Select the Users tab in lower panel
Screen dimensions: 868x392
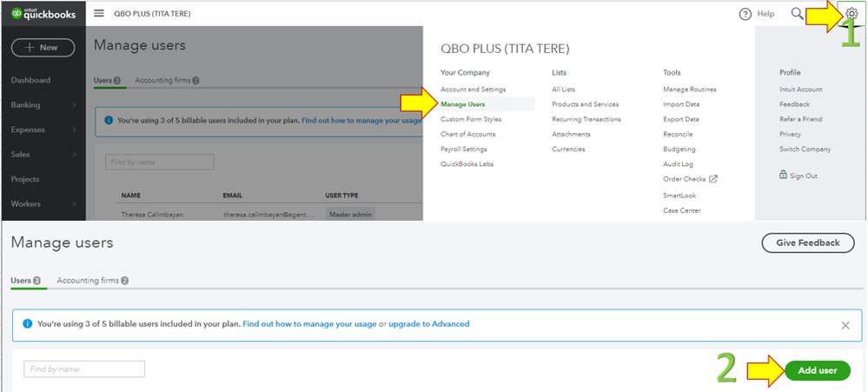click(x=25, y=281)
